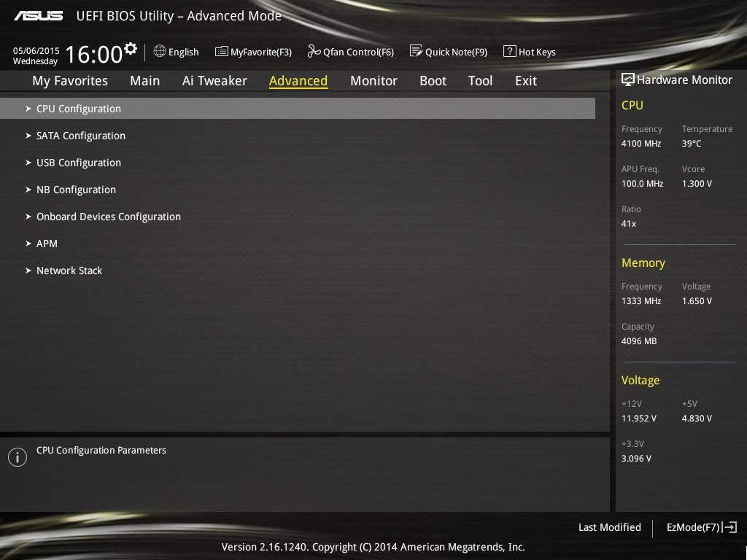Open the Boot tab
The height and width of the screenshot is (560, 747).
click(x=433, y=81)
